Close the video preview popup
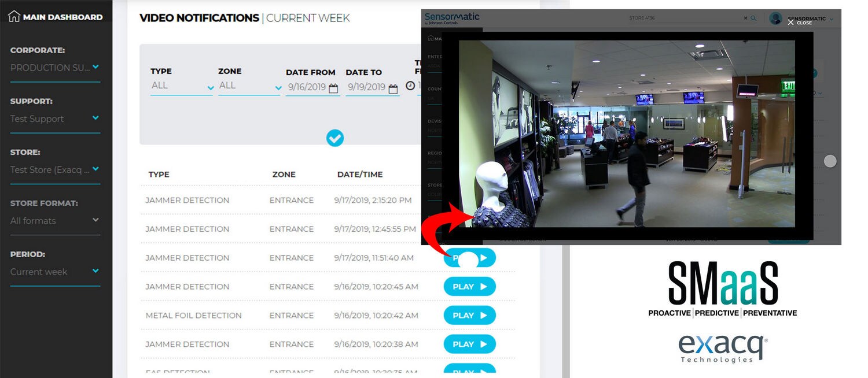Viewport: 868px width, 378px height. click(799, 23)
